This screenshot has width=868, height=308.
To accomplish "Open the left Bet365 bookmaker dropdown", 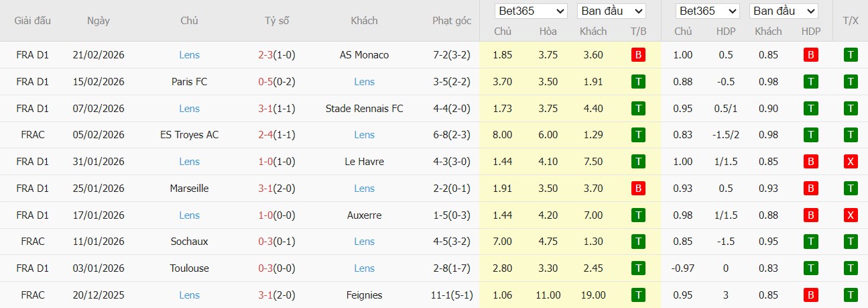I will coord(532,11).
